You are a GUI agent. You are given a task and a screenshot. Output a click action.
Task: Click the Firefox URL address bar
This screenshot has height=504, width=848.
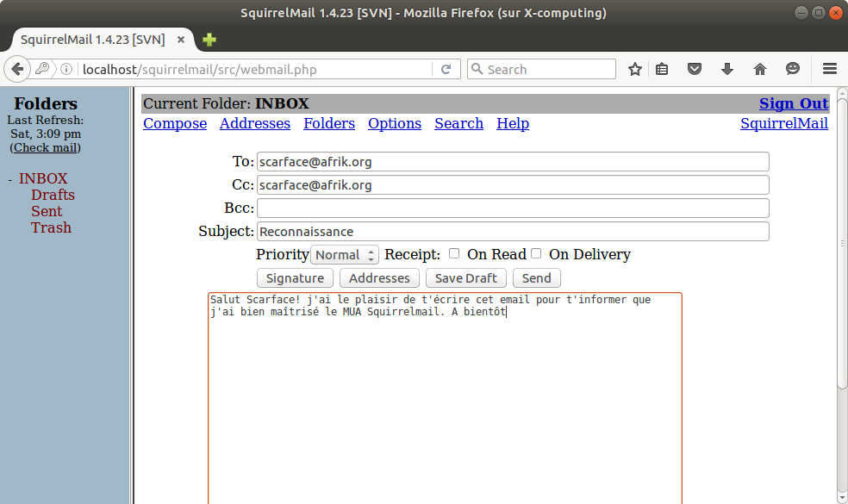pos(254,69)
